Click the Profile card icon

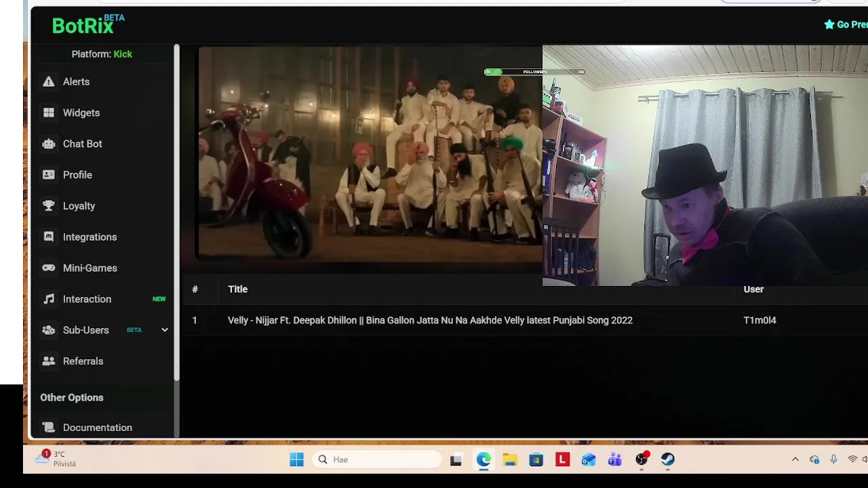click(x=48, y=175)
